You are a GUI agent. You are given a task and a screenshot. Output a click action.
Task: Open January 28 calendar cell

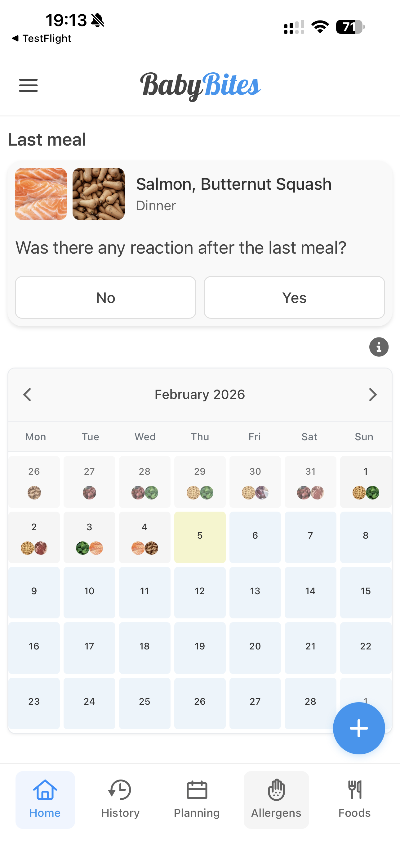click(x=144, y=482)
